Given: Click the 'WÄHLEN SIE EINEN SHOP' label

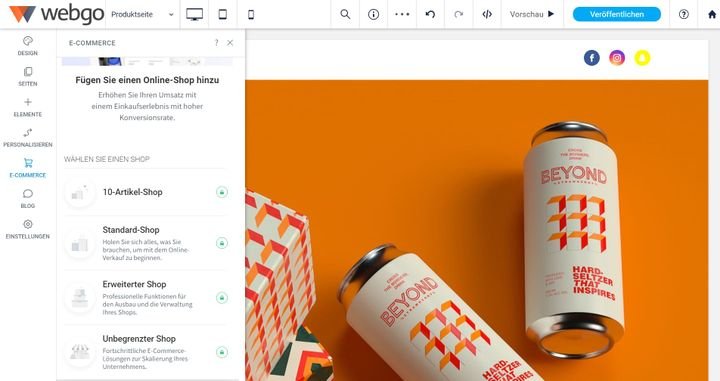Looking at the screenshot, I should click(x=107, y=159).
